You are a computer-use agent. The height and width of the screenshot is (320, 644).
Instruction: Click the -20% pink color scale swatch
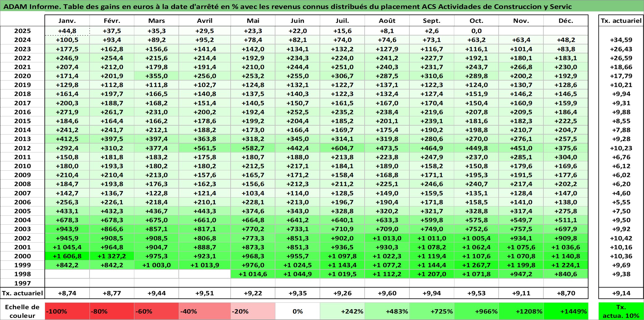click(x=253, y=311)
